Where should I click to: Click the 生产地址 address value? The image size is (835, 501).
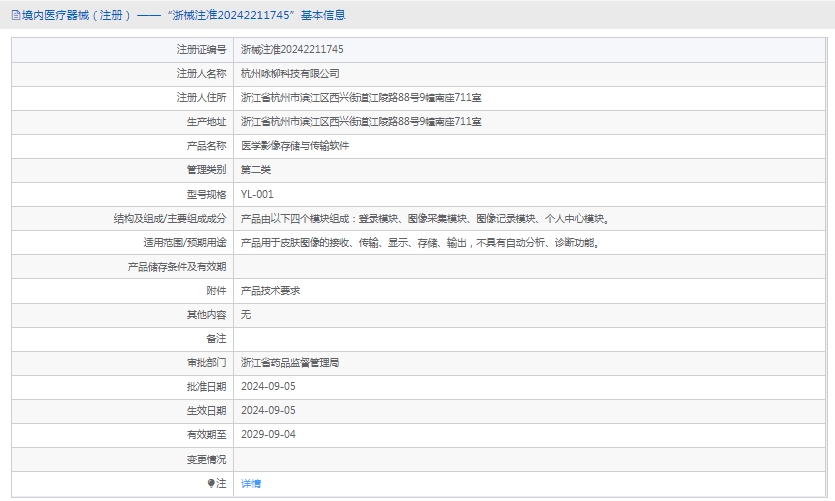(361, 121)
